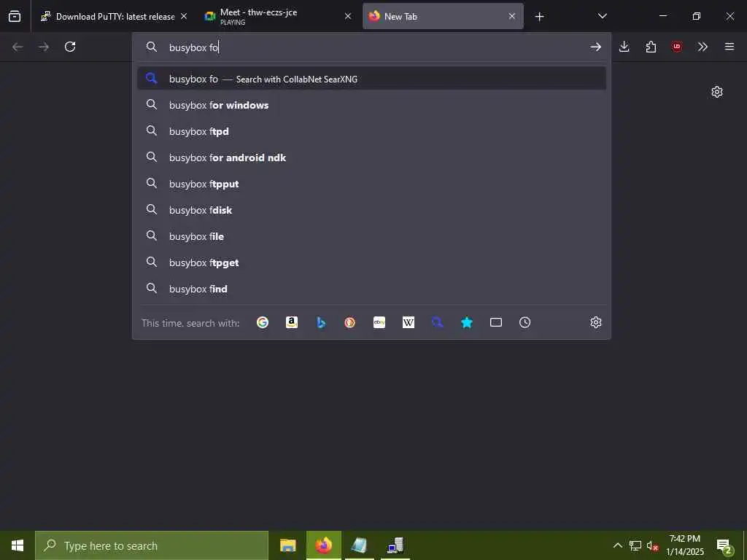Close the Download PuTTY tab
Viewport: 747px width, 560px height.
[x=184, y=16]
